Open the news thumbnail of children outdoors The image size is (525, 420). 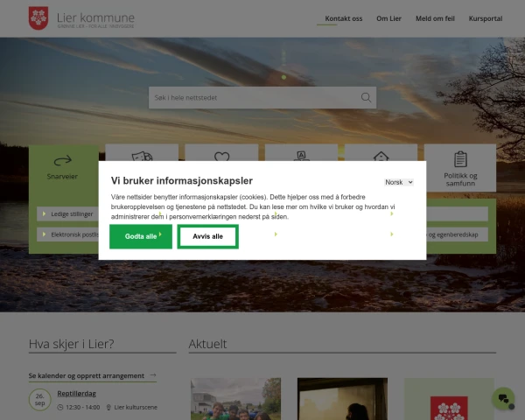(235, 399)
